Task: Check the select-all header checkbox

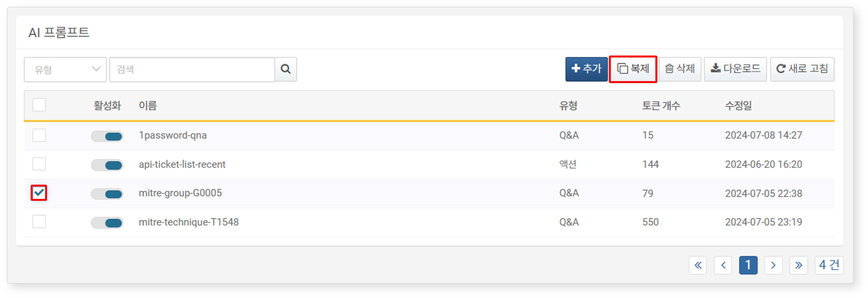Action: pos(39,105)
